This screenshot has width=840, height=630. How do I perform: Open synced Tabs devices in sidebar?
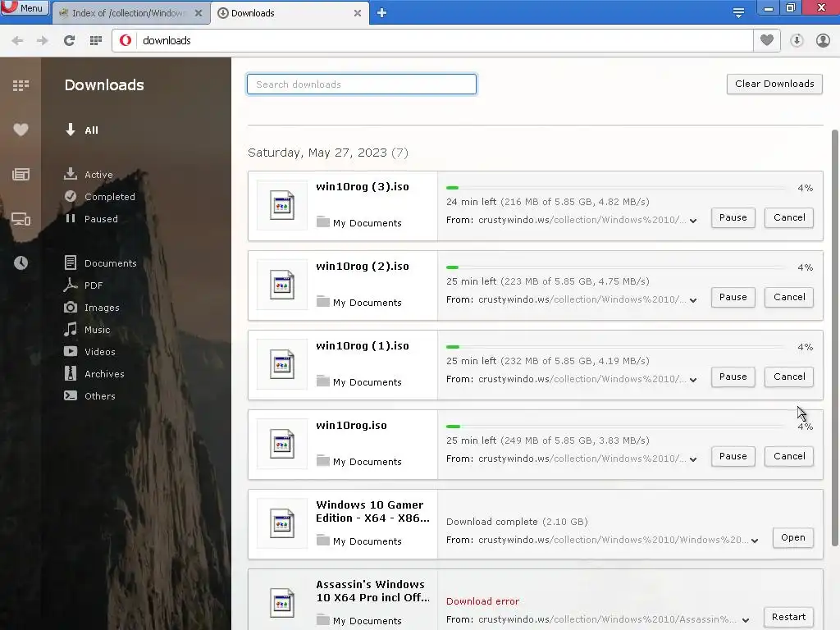[x=21, y=218]
